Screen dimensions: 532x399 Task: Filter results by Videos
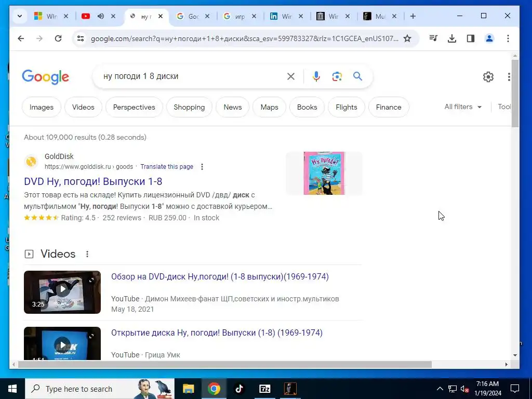tap(83, 107)
